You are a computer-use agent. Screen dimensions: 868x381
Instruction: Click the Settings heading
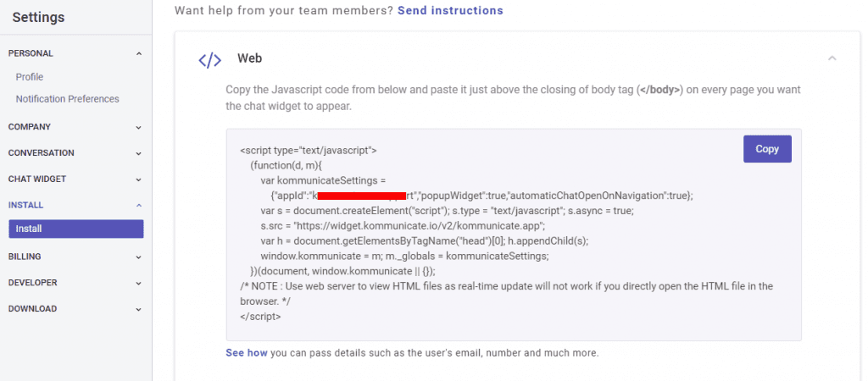pos(38,17)
